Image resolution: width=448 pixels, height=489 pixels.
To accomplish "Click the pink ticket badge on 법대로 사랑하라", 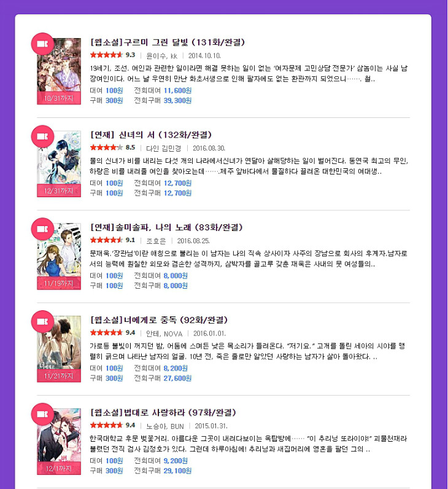I will pos(42,414).
